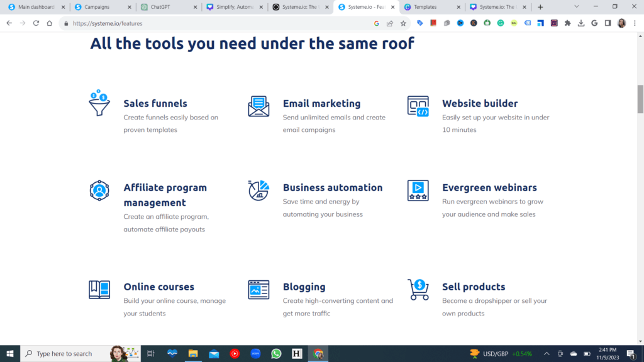The height and width of the screenshot is (362, 644).
Task: Click the Sell products shopping cart icon
Action: pyautogui.click(x=418, y=290)
